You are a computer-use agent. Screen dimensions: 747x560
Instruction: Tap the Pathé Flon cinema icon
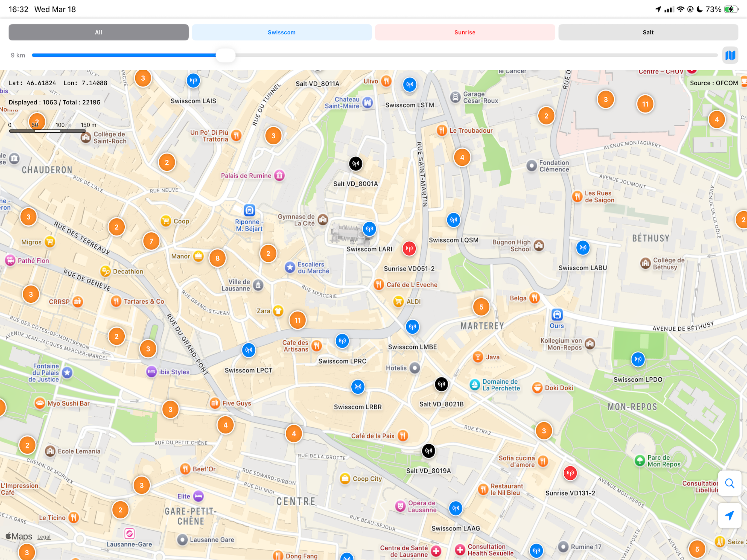(x=10, y=260)
